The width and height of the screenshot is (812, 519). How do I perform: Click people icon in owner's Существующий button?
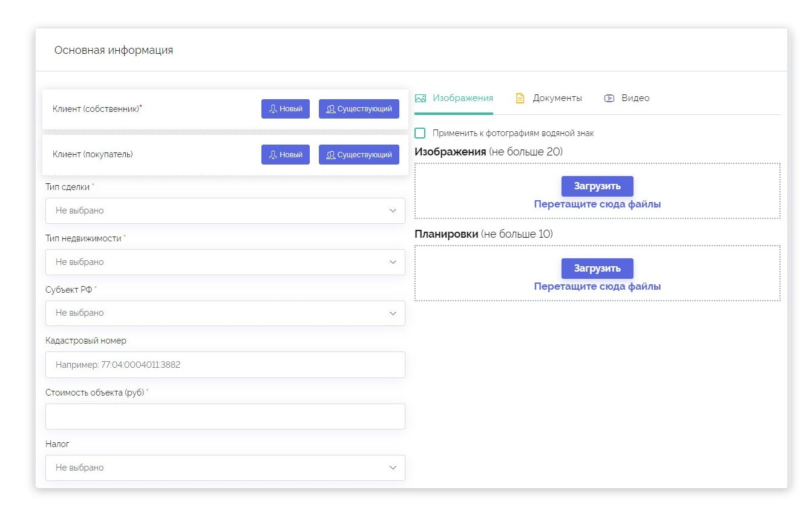330,109
